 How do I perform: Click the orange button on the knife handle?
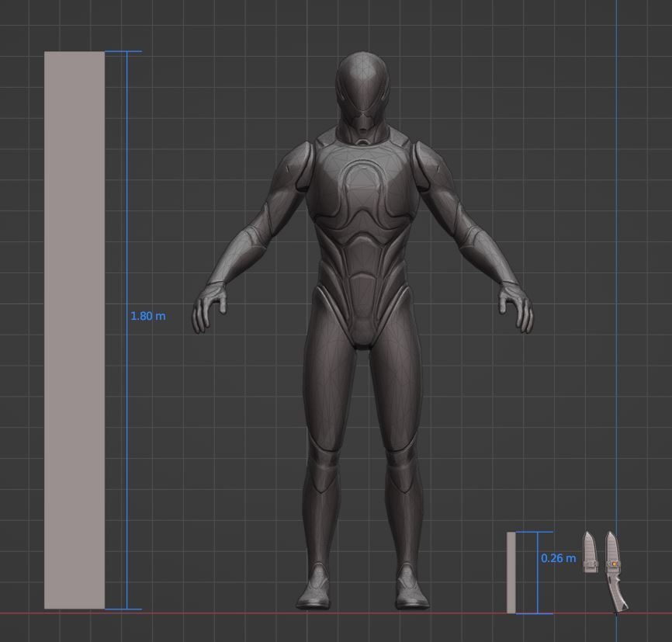[x=614, y=564]
